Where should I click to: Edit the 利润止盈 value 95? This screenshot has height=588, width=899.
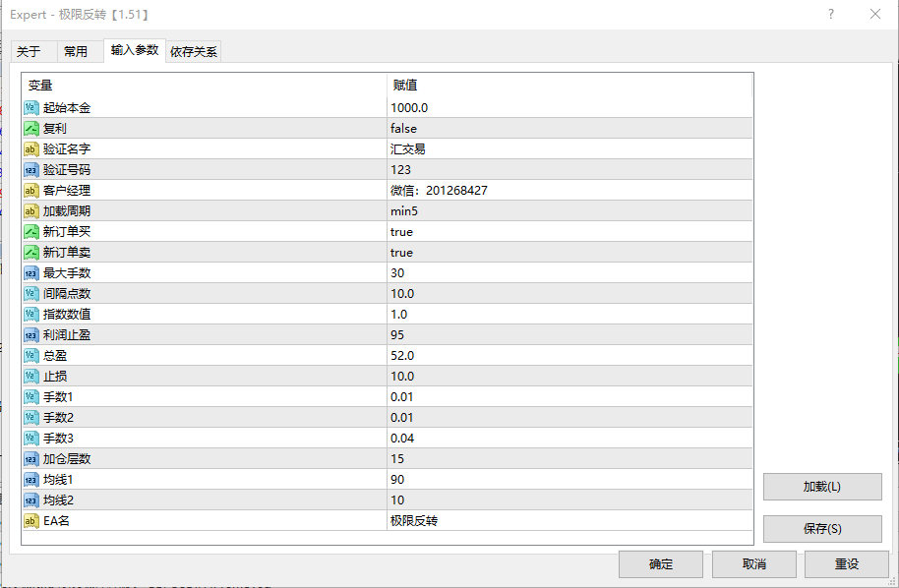click(x=569, y=334)
